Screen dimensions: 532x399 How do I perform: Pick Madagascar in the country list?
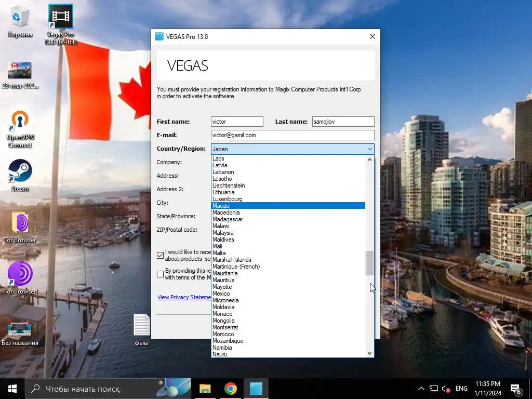coord(288,219)
